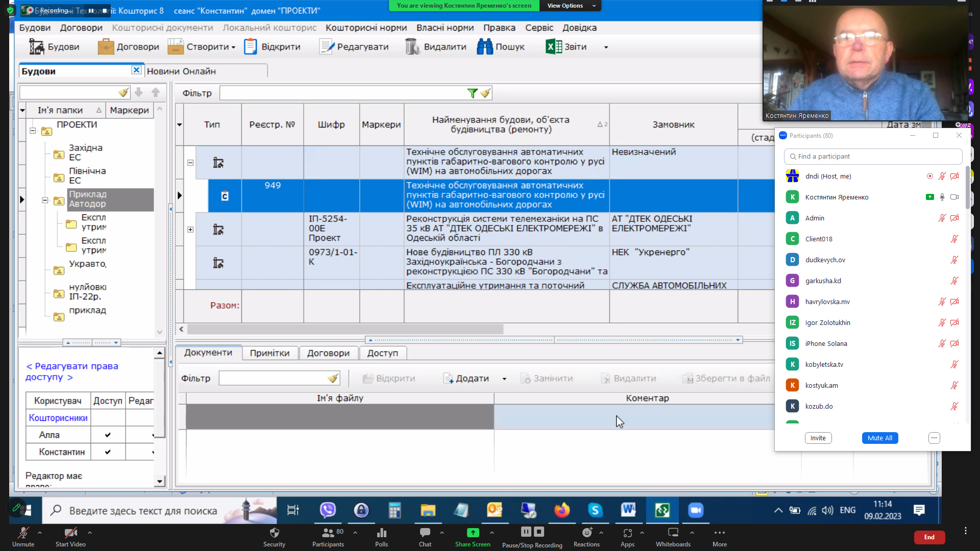Click Pause Recording control in Zoom

(x=526, y=532)
